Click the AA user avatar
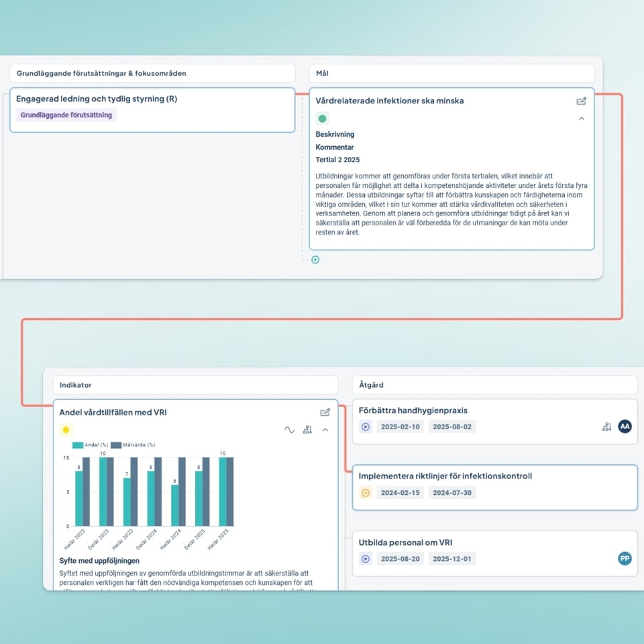Screen dimensions: 644x644 click(625, 427)
